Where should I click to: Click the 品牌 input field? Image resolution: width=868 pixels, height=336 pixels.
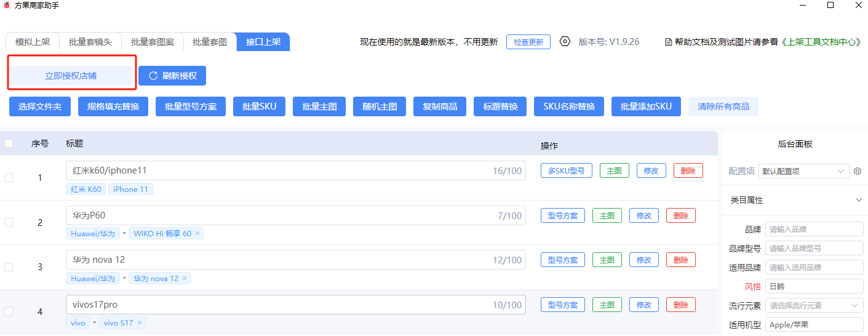pos(814,229)
